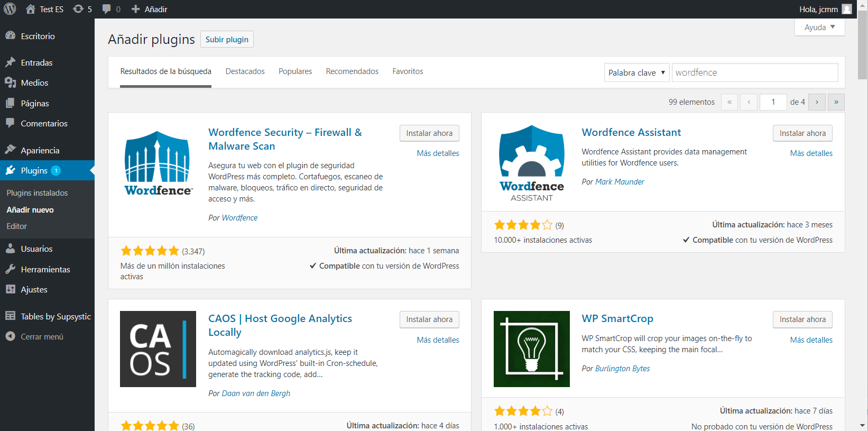Image resolution: width=868 pixels, height=431 pixels.
Task: Click the plugin search input field
Action: pos(755,72)
